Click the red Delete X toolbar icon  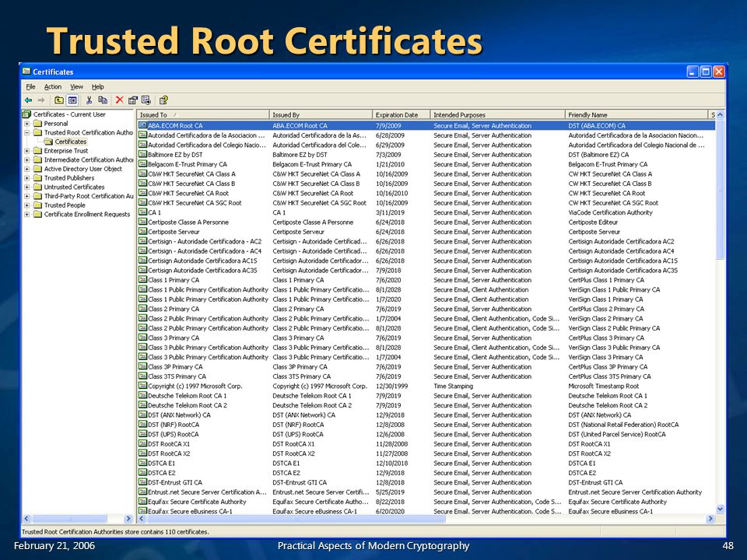120,100
